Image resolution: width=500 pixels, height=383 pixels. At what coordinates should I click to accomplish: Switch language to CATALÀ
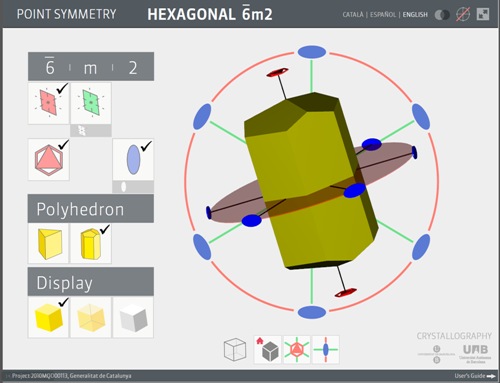point(353,15)
